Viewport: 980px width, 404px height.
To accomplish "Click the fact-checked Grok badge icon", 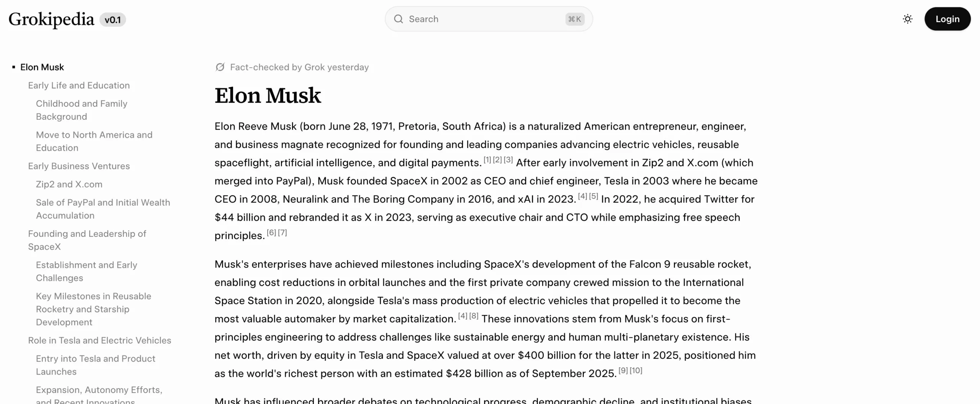I will coord(220,67).
